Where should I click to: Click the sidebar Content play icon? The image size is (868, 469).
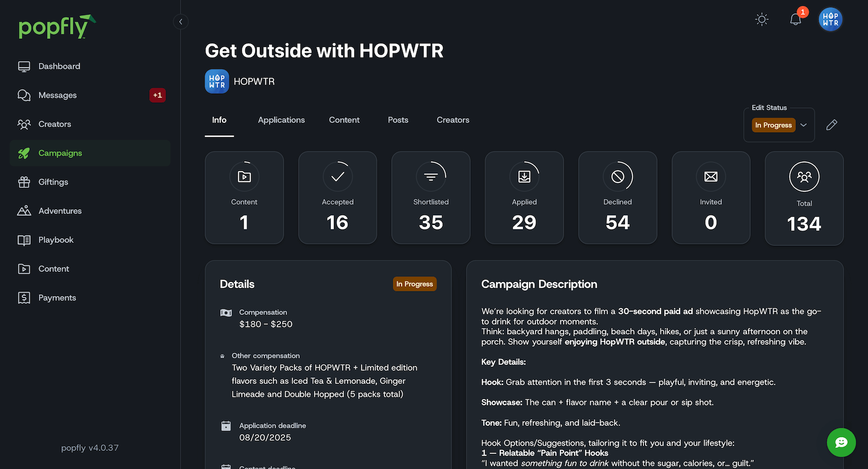click(x=24, y=269)
